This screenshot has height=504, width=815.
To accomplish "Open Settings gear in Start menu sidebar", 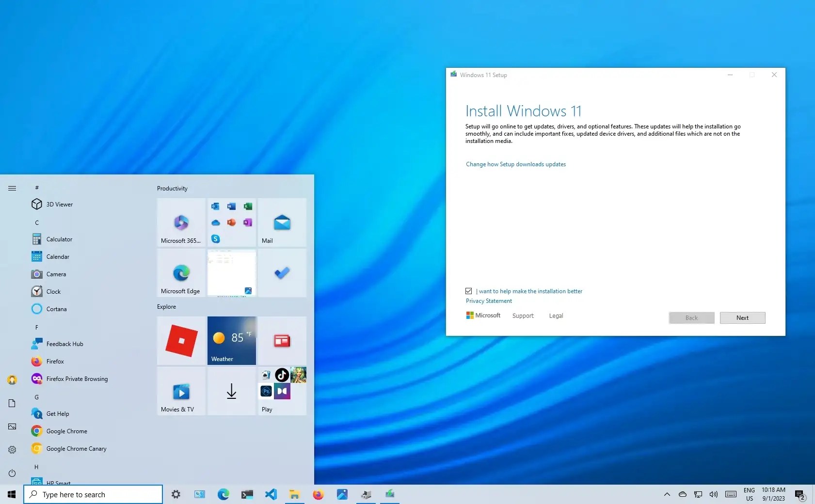I will coord(12,450).
